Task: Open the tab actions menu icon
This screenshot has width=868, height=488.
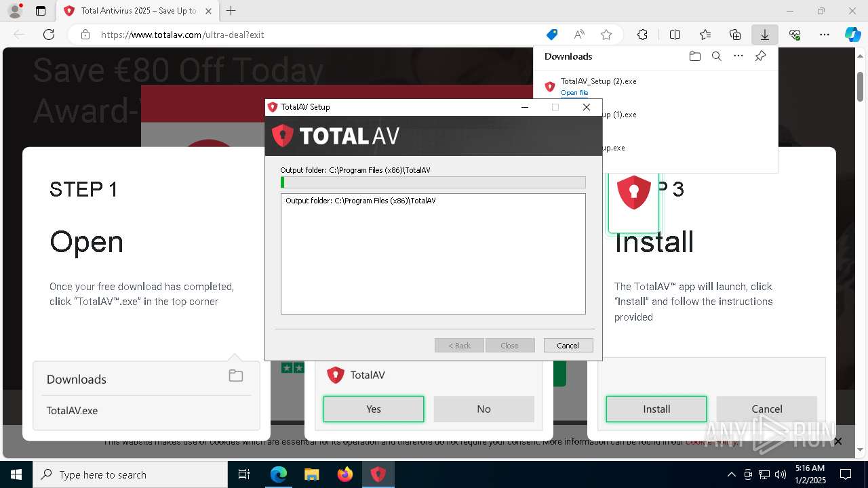Action: [x=41, y=11]
